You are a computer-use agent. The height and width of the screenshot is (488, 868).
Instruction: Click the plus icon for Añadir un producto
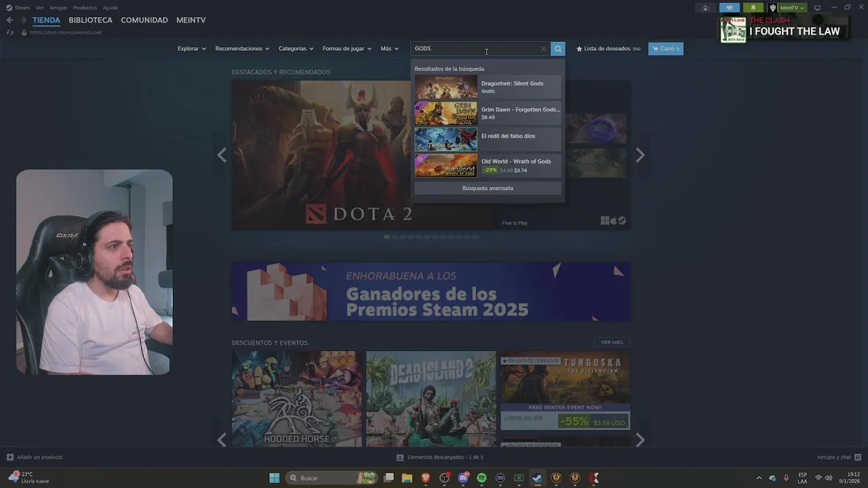pos(10,457)
